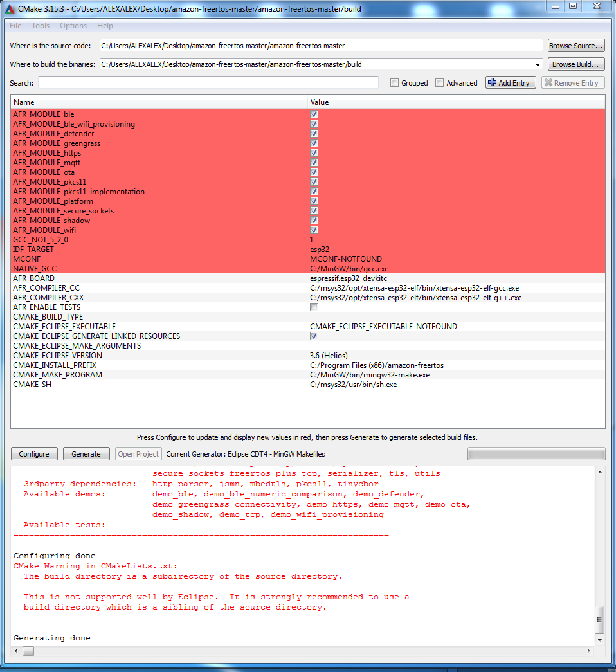This screenshot has width=616, height=672.
Task: Uncheck AFR_MODULE_mqtt checkbox
Action: click(314, 163)
